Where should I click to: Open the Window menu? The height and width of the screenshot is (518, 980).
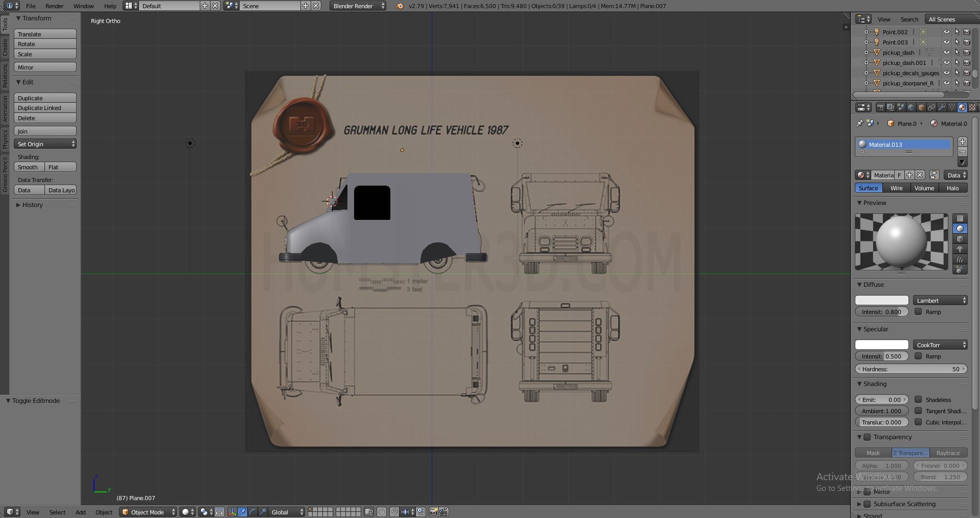[83, 6]
